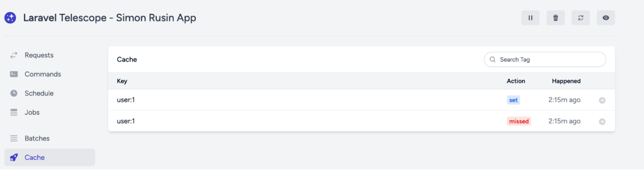This screenshot has width=644, height=170.
Task: Toggle auto-refresh of entries
Action: tap(581, 18)
